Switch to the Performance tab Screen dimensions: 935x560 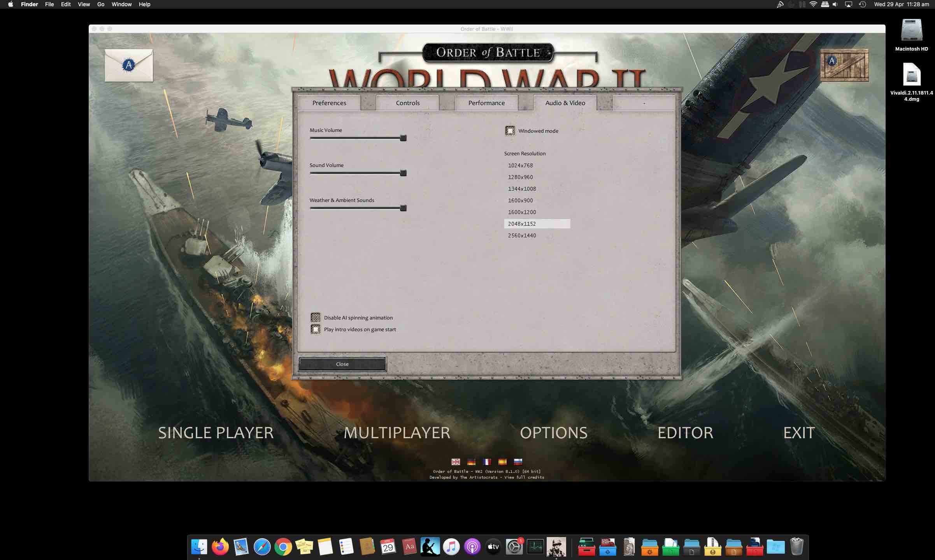click(486, 103)
